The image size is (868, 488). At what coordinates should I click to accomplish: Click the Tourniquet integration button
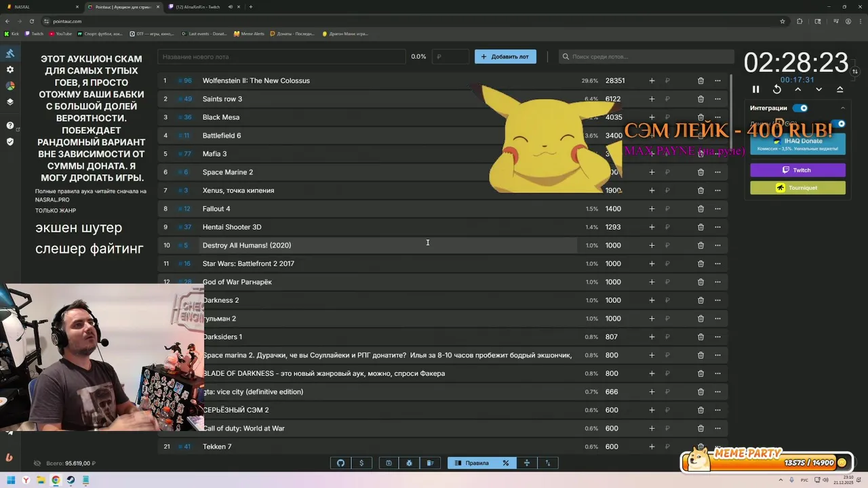798,188
